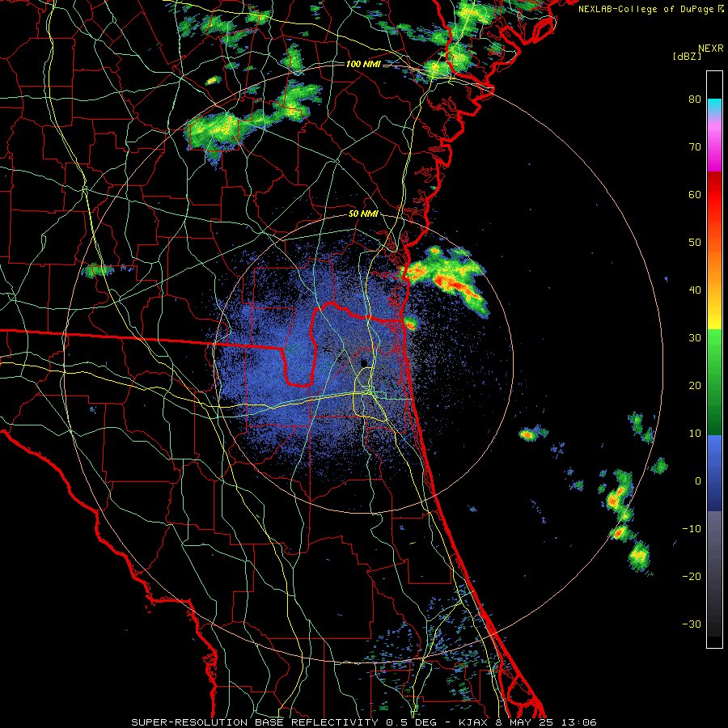This screenshot has height=728, width=728.
Task: Click the 20 dBZ scale value
Action: pyautogui.click(x=695, y=386)
